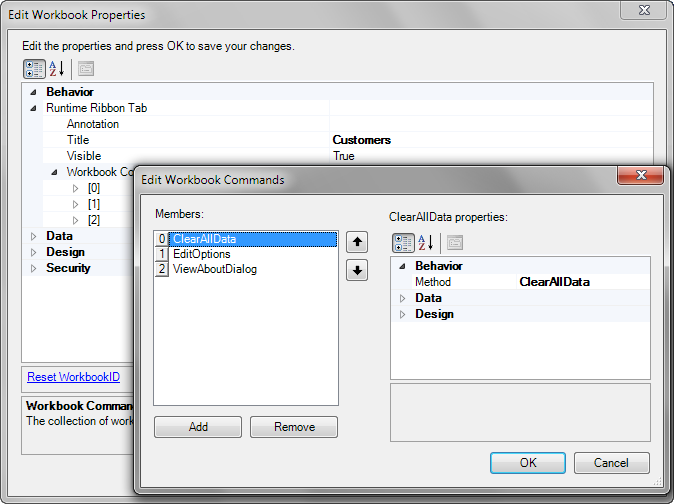
Task: Select the Title property row
Action: [348, 140]
